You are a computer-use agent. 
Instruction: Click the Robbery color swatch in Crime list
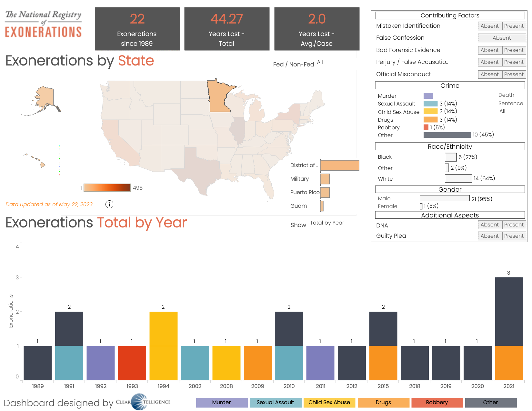[426, 127]
